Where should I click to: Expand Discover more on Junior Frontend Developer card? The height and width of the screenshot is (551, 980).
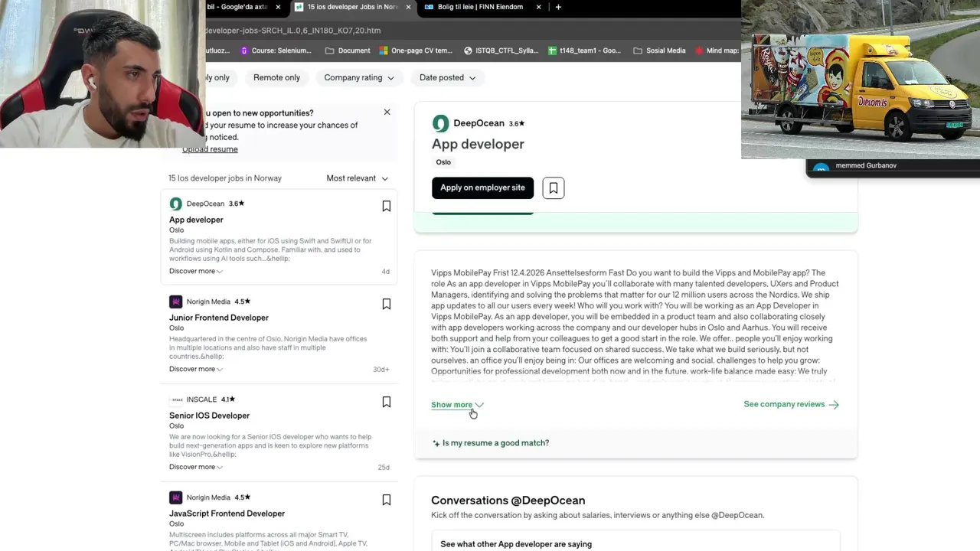click(x=196, y=369)
